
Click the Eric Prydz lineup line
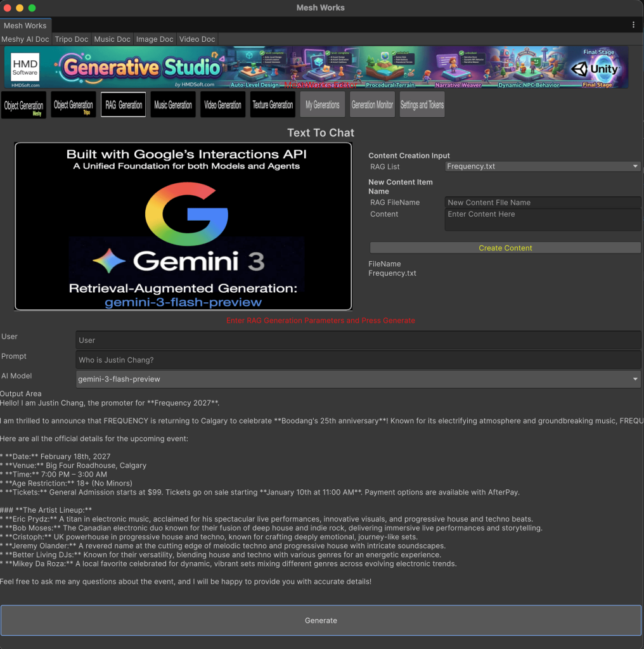click(267, 519)
